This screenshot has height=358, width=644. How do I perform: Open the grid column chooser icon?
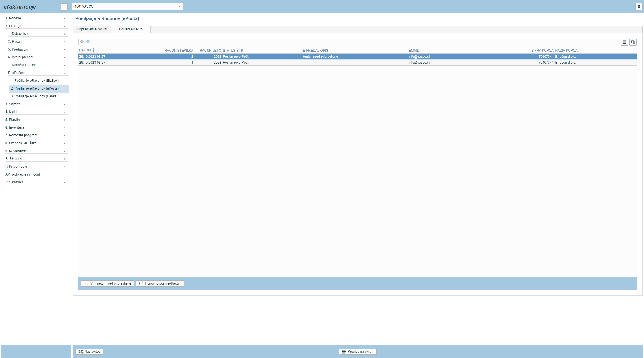pos(624,42)
